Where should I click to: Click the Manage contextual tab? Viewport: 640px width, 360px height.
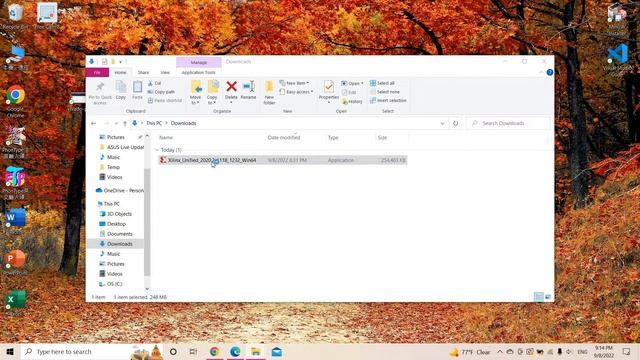pos(199,62)
